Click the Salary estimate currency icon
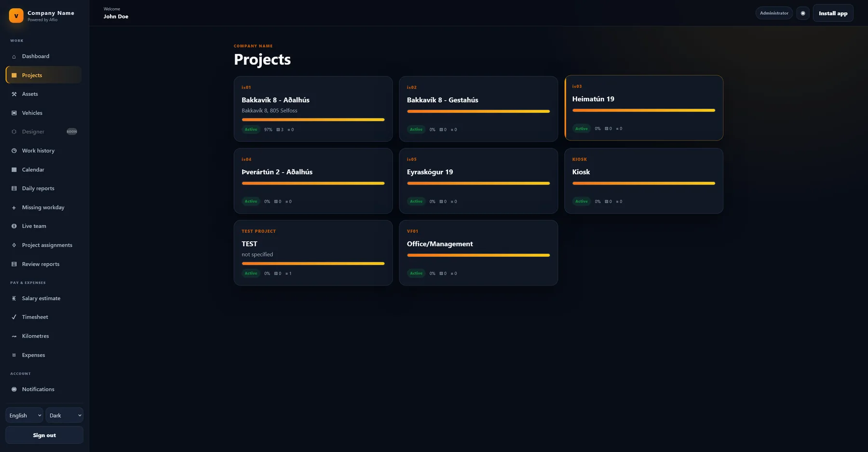 tap(14, 299)
